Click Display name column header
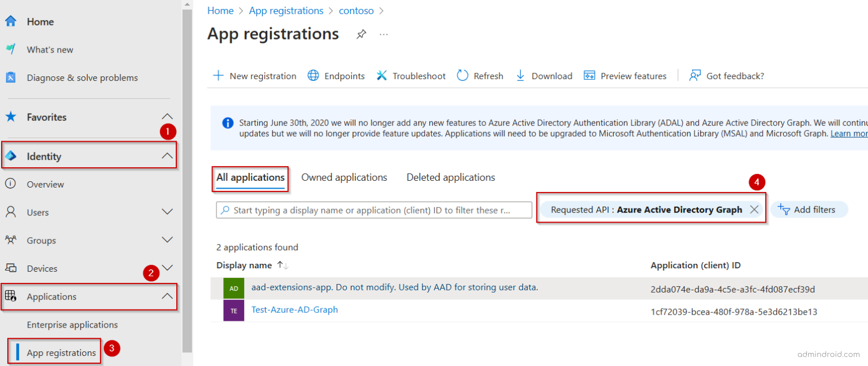Screen dimensions: 868x366 [x=244, y=265]
